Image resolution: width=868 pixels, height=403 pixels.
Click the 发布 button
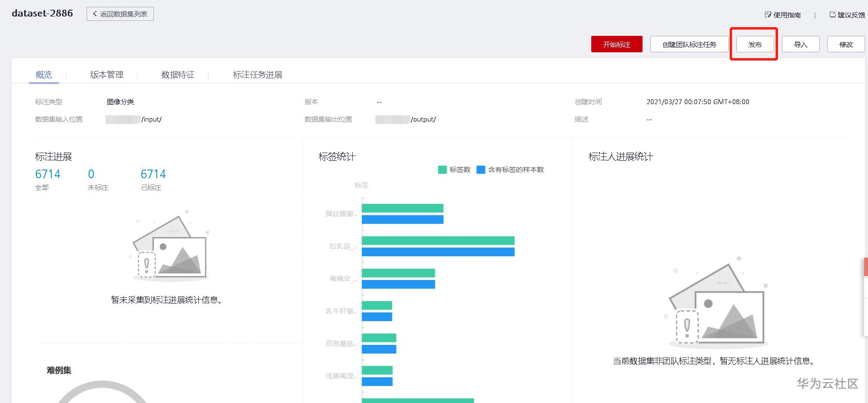coord(755,44)
